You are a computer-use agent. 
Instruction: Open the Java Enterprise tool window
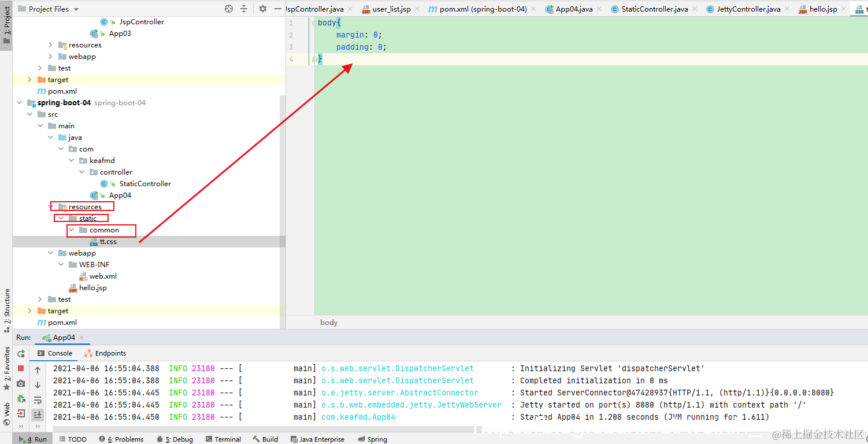317,439
